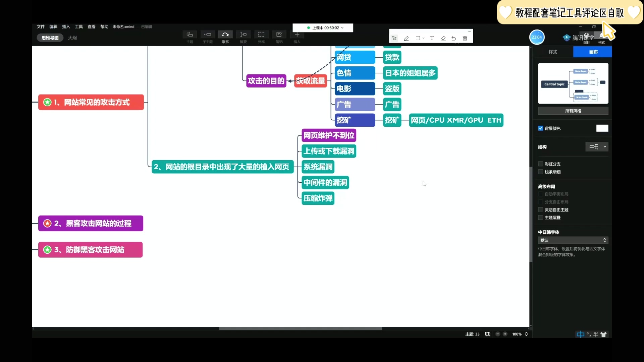Click the 笔记 (Note) toolbar icon

click(x=279, y=35)
